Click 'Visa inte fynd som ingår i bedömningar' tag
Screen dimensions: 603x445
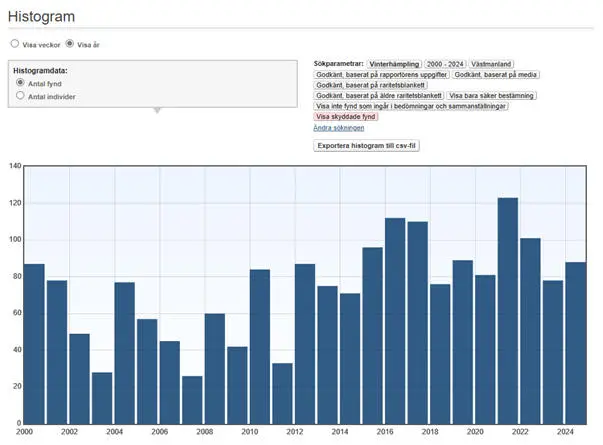(411, 106)
